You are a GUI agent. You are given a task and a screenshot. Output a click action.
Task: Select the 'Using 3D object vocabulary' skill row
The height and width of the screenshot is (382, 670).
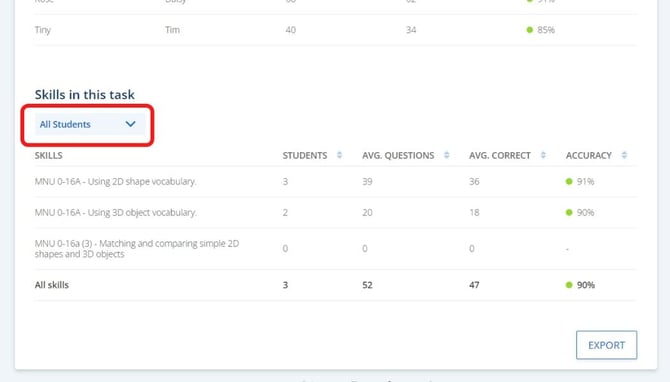point(335,212)
